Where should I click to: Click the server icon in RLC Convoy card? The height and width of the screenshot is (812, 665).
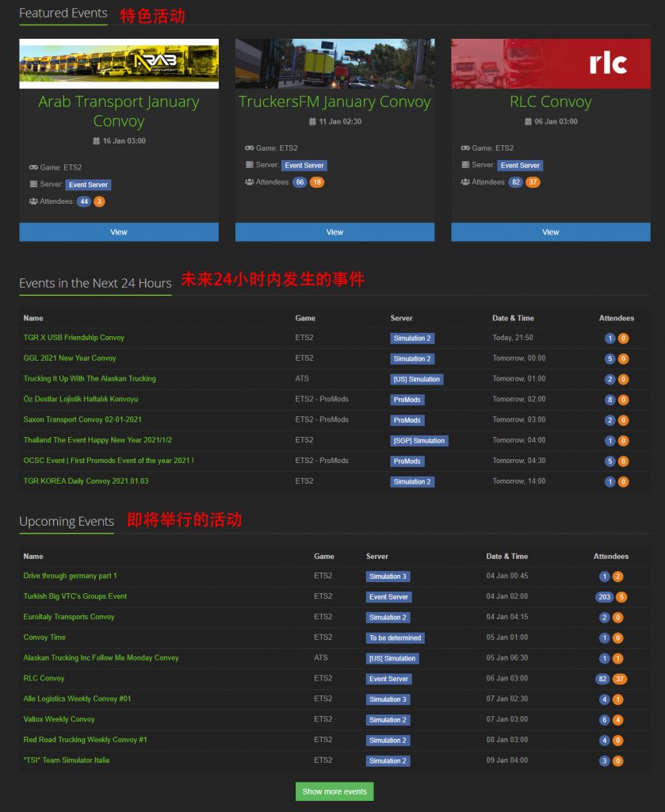pyautogui.click(x=465, y=165)
